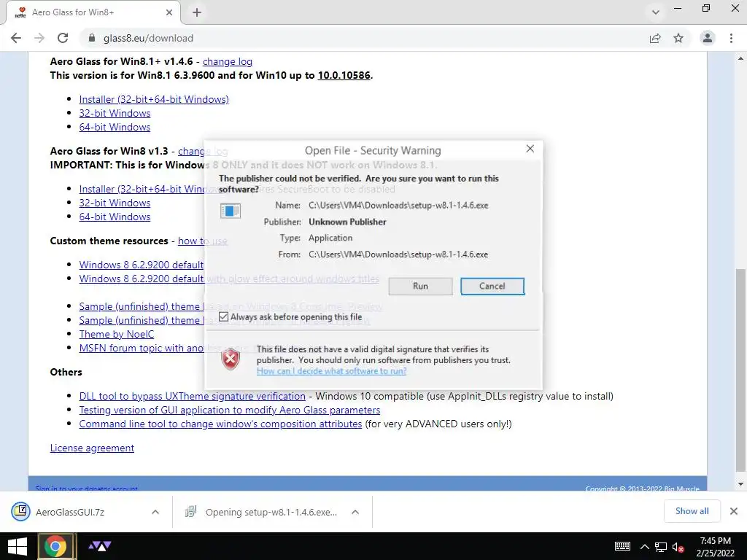Open the License agreement link
747x560 pixels.
(x=92, y=448)
